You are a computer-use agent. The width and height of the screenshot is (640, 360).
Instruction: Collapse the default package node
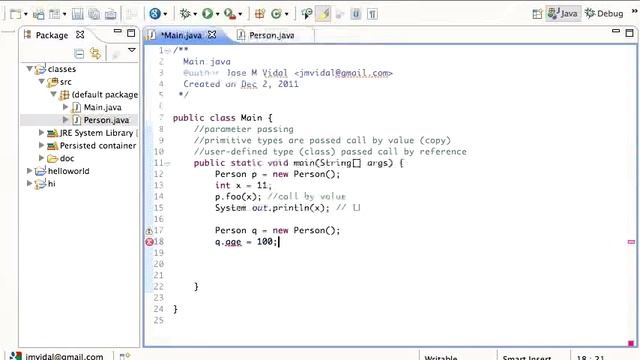[53, 94]
